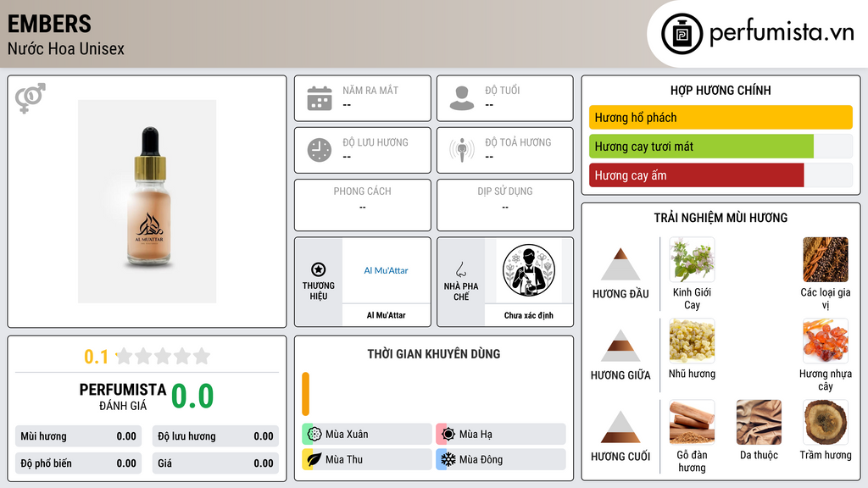Click the Độ phổ biến score row
868x488 pixels.
78,463
